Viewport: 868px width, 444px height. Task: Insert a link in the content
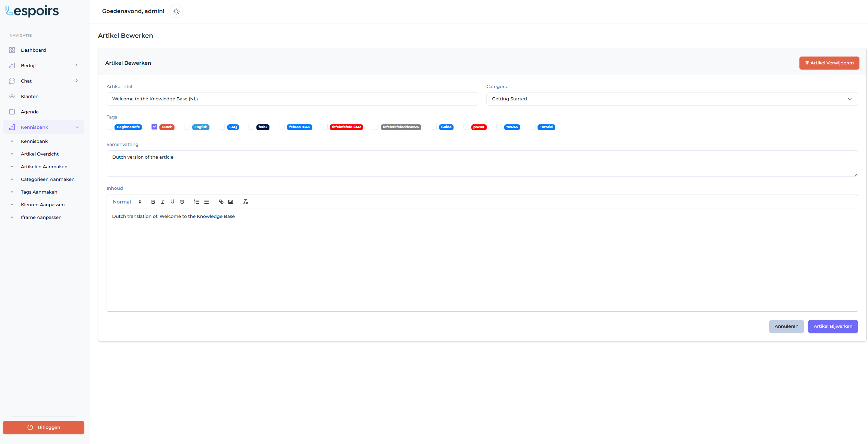click(x=221, y=202)
